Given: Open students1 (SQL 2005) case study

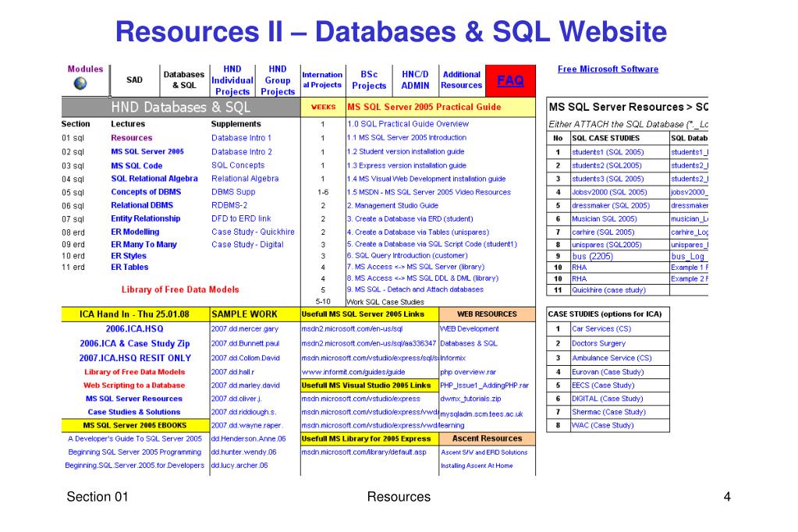Looking at the screenshot, I should [608, 152].
